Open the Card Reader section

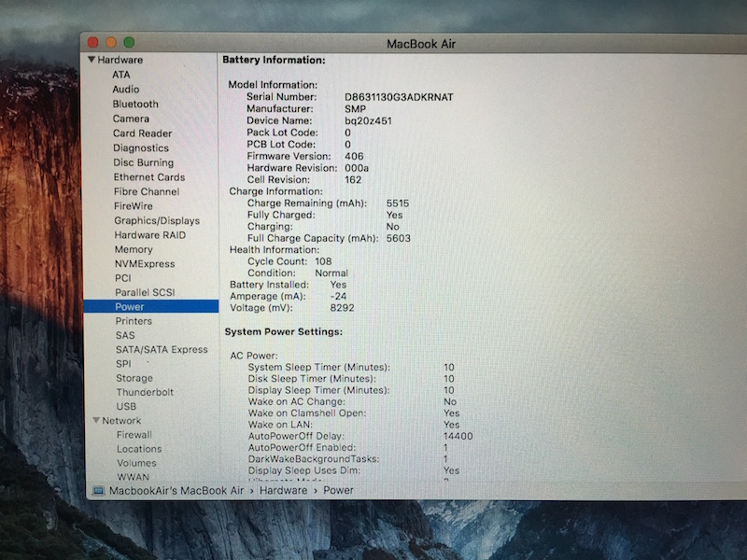tap(143, 133)
